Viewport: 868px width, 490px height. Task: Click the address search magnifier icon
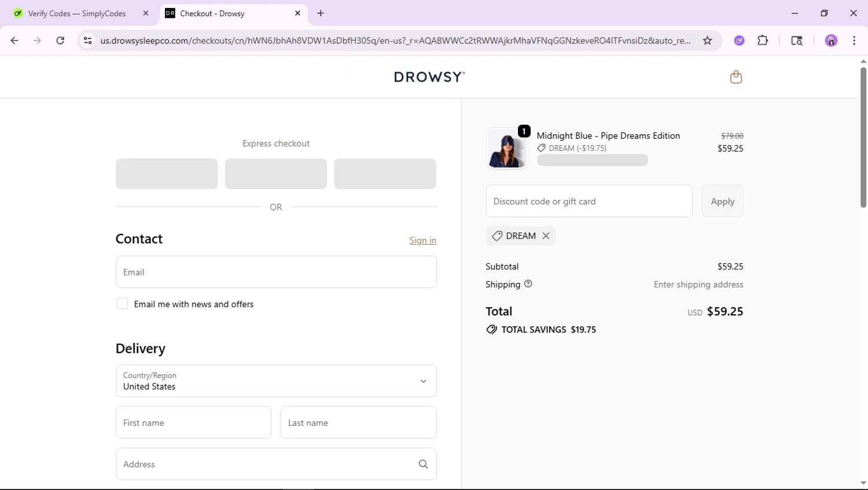(x=423, y=464)
